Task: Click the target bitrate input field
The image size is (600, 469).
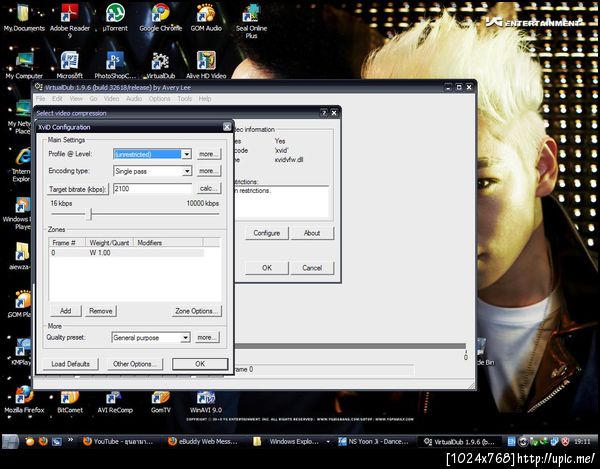Action: point(152,189)
